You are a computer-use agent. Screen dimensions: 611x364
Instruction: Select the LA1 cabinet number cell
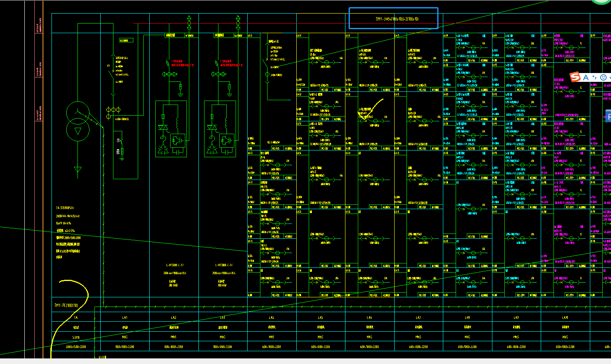125,318
